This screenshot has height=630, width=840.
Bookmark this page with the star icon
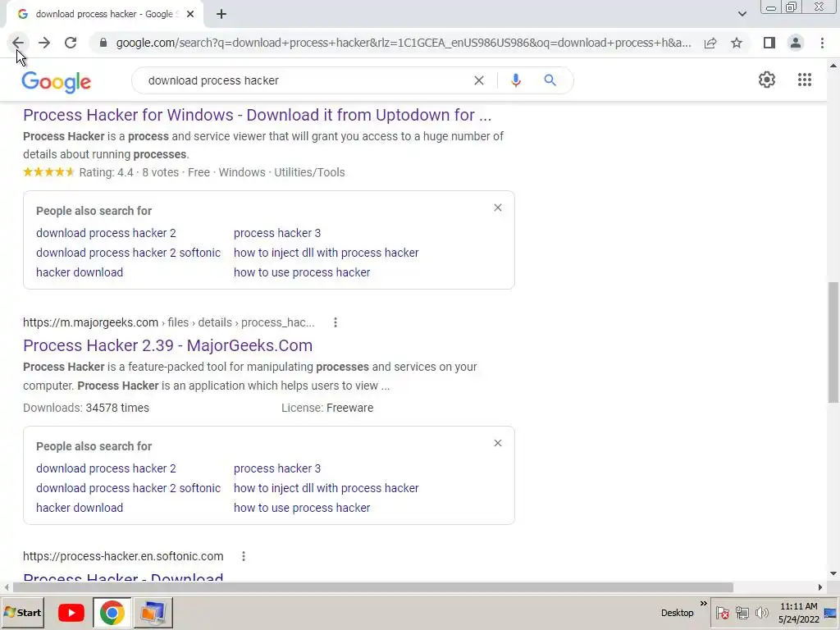[737, 43]
